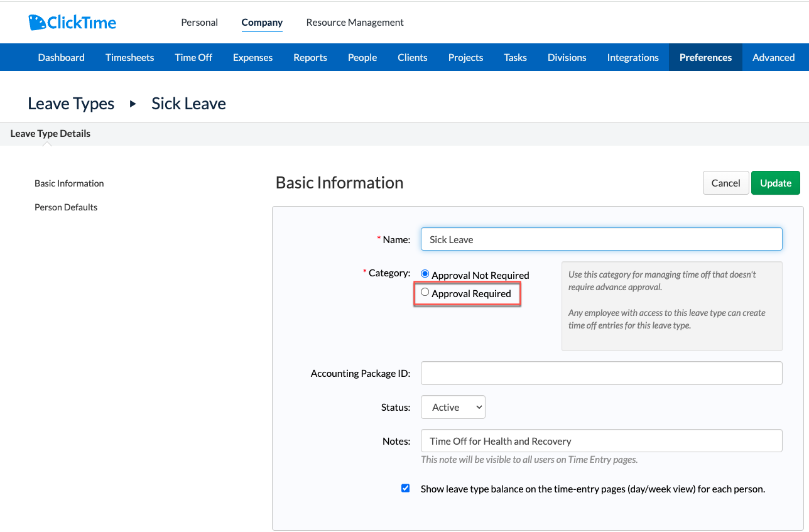This screenshot has width=809, height=532.
Task: Open the Reports page
Action: tap(310, 57)
